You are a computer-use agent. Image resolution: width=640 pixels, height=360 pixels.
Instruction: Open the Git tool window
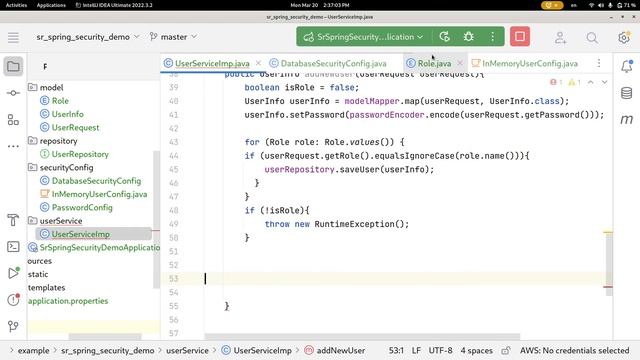(13, 326)
